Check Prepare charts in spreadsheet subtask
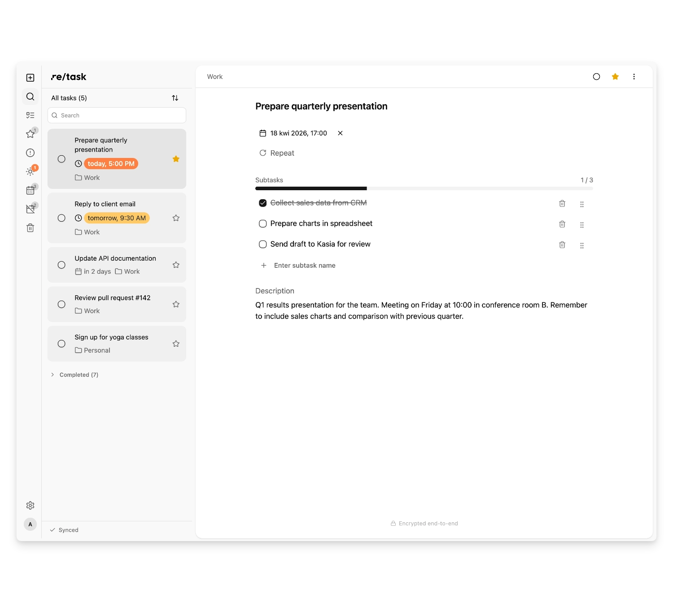This screenshot has width=673, height=616. tap(263, 223)
